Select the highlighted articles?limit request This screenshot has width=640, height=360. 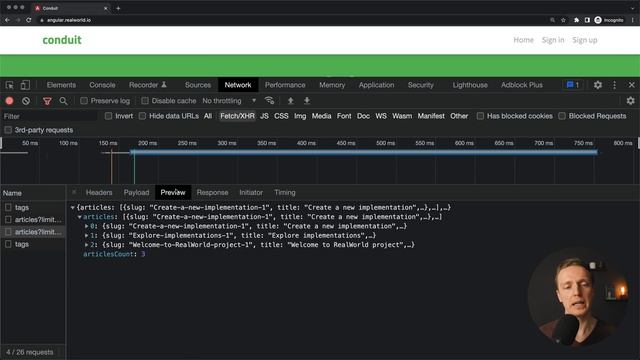click(33, 232)
